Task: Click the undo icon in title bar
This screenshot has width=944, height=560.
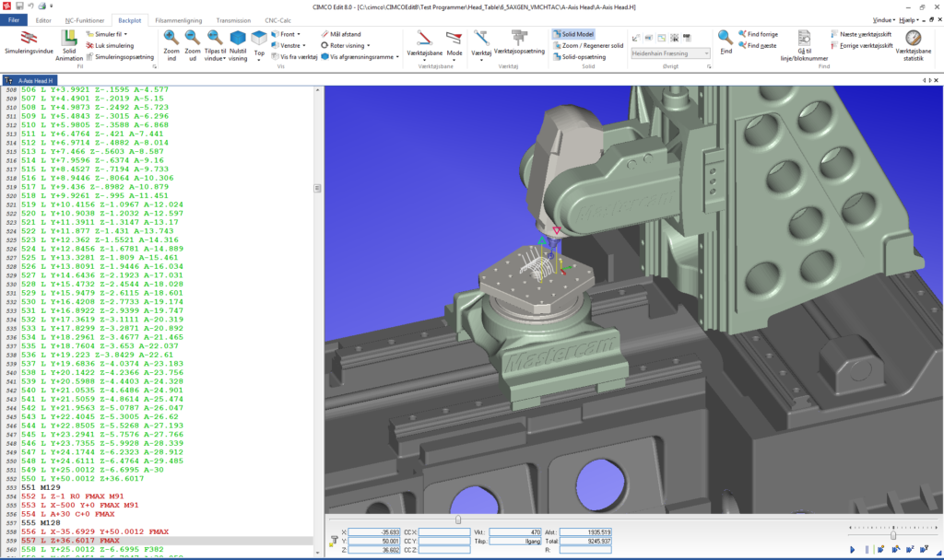Action: (x=30, y=6)
